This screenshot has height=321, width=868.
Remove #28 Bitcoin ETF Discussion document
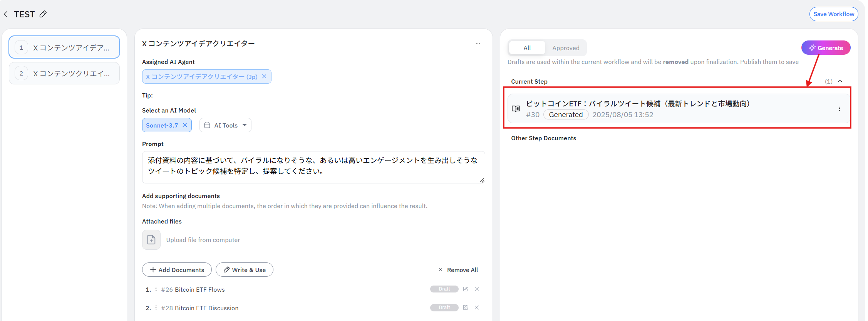coord(477,308)
